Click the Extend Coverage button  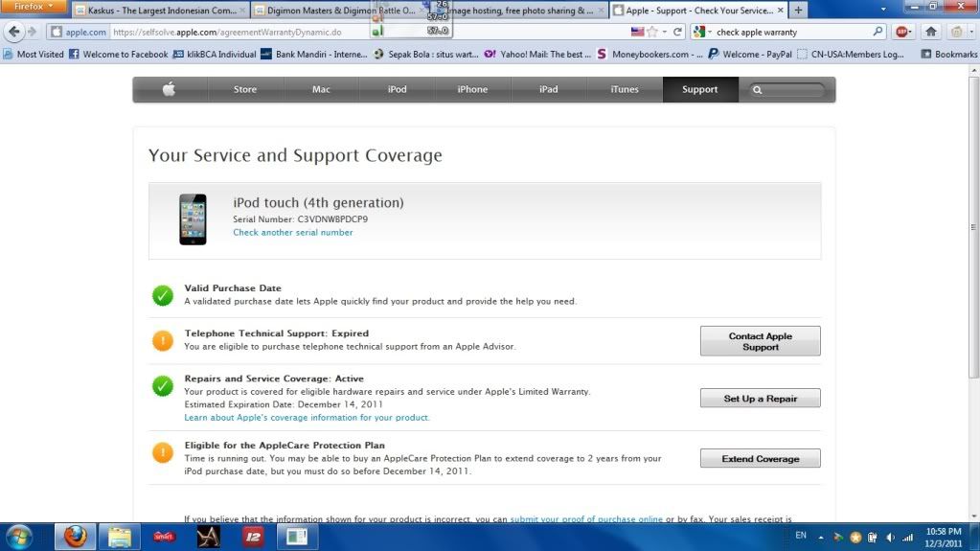coord(760,458)
